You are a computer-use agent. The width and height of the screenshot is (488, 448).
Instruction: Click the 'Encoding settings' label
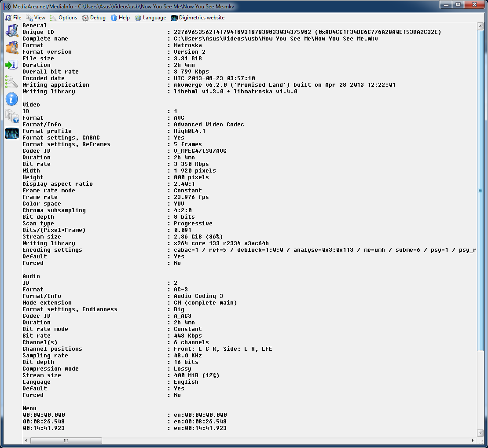pos(52,250)
